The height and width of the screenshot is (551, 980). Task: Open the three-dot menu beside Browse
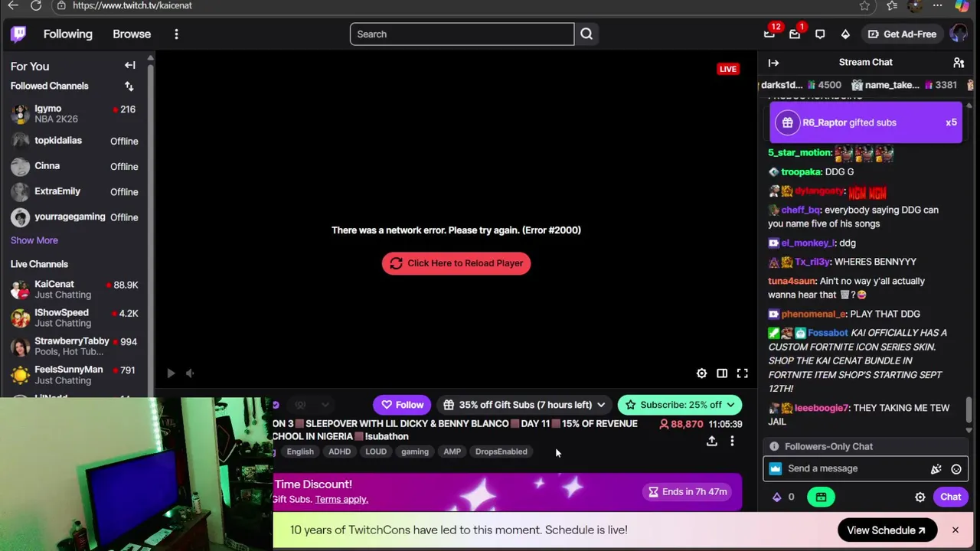point(176,34)
